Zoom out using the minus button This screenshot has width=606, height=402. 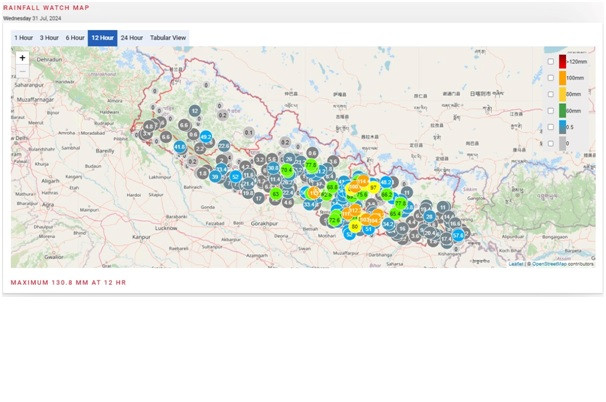(x=22, y=71)
